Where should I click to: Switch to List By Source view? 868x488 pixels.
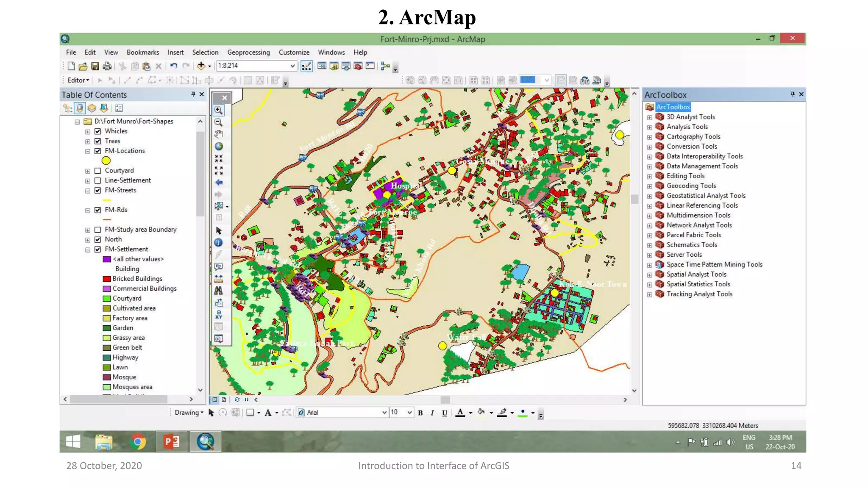click(x=80, y=108)
